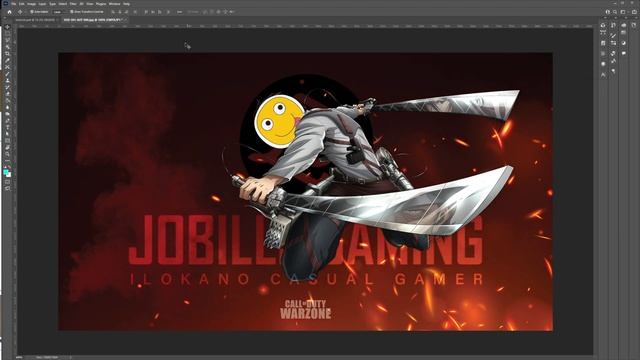640x360 pixels.
Task: Click the Align left edges button
Action: [x=113, y=12]
